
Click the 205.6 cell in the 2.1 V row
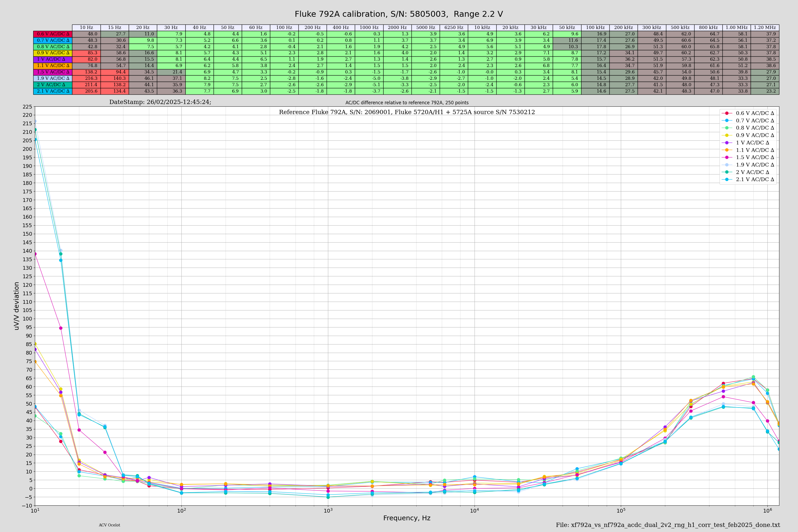click(x=86, y=91)
